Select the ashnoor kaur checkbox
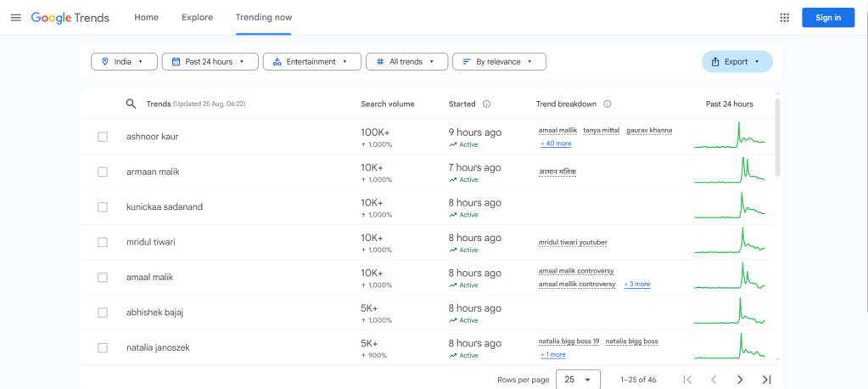The image size is (868, 389). [103, 137]
